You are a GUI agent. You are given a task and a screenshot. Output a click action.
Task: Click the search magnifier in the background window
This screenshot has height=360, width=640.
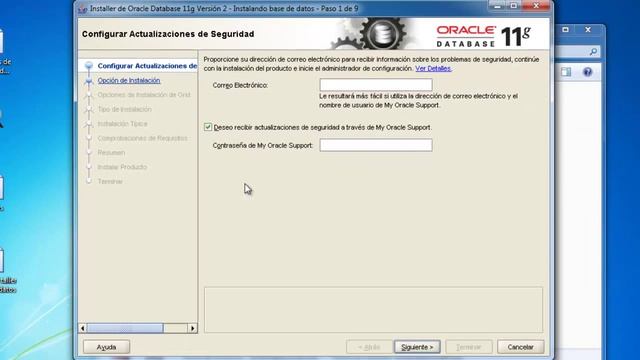(593, 51)
